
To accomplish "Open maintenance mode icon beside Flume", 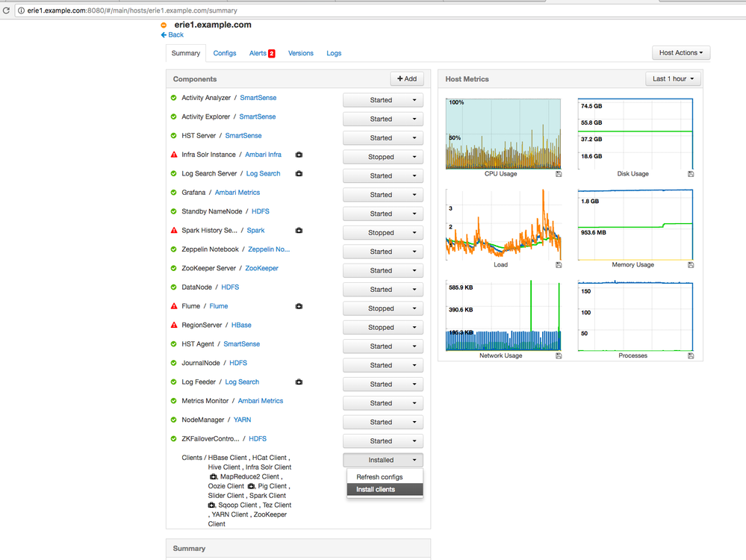I will (x=299, y=306).
